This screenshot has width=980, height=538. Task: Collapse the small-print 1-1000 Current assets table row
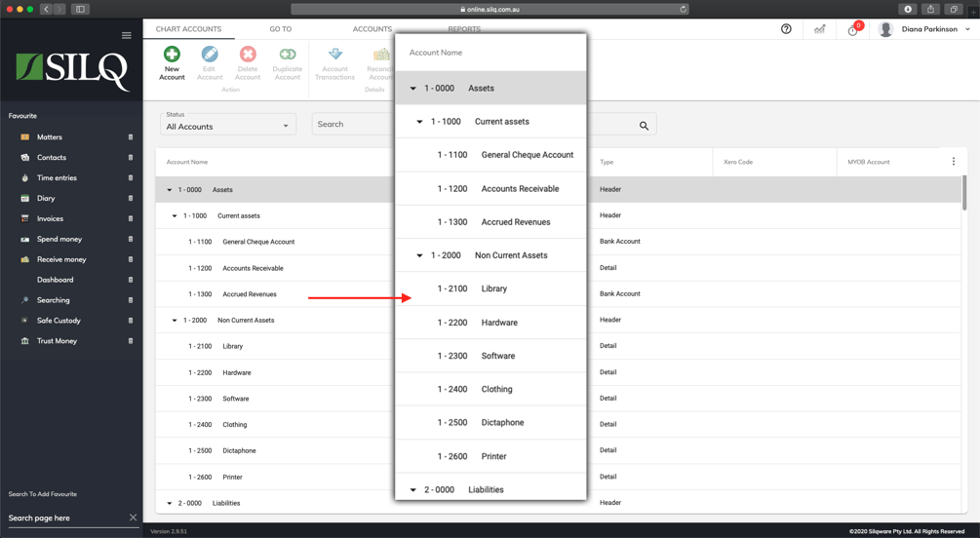pyautogui.click(x=175, y=216)
